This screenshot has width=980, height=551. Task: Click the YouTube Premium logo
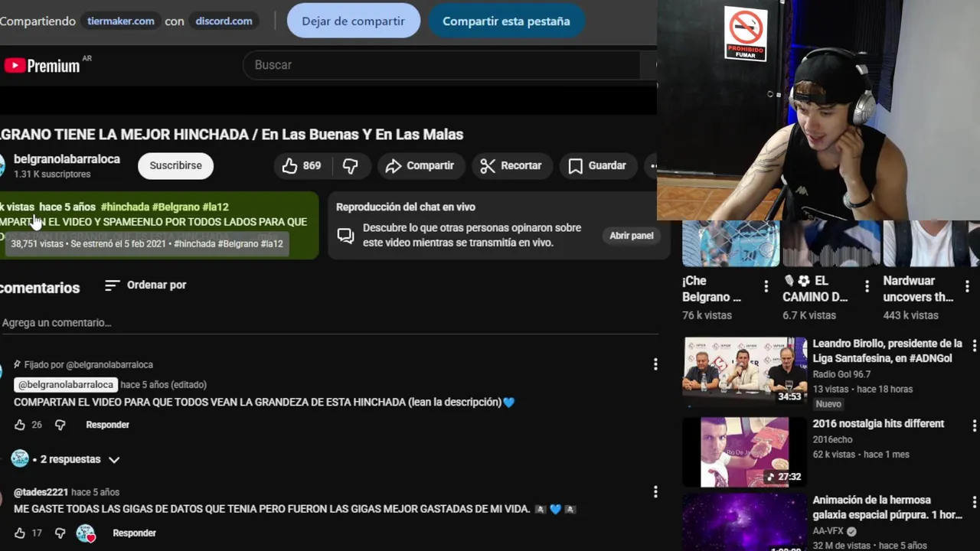(x=42, y=66)
